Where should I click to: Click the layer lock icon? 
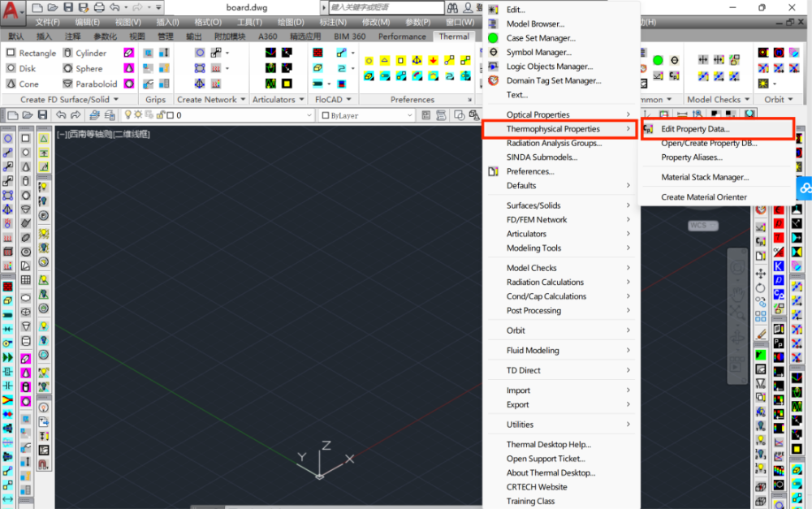click(161, 115)
